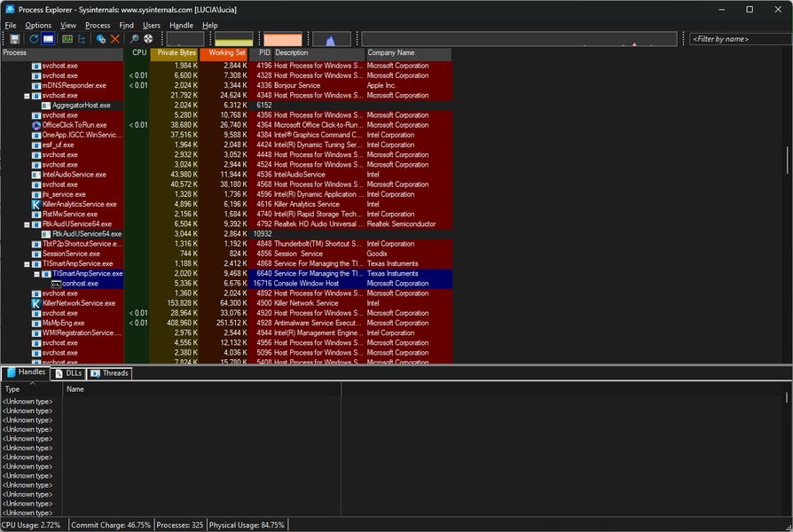793x532 pixels.
Task: Collapse the parent TISmartAmpService.exe tree node
Action: tap(27, 264)
